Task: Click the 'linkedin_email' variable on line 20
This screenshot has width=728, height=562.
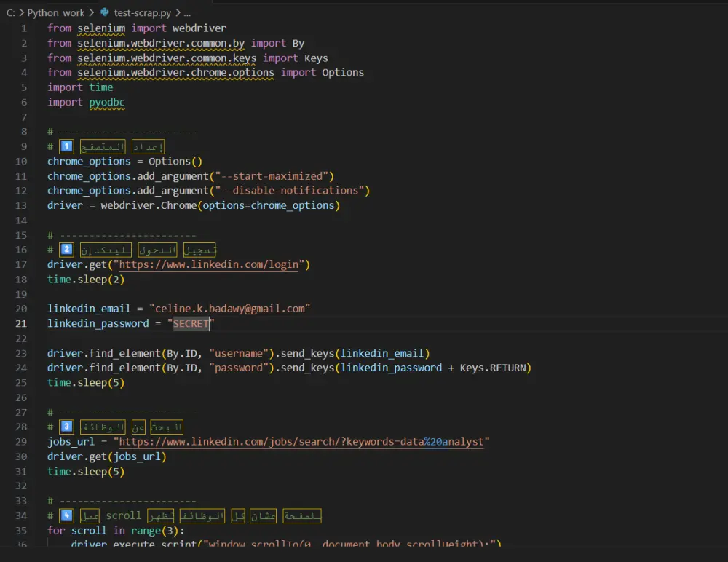Action: (89, 309)
